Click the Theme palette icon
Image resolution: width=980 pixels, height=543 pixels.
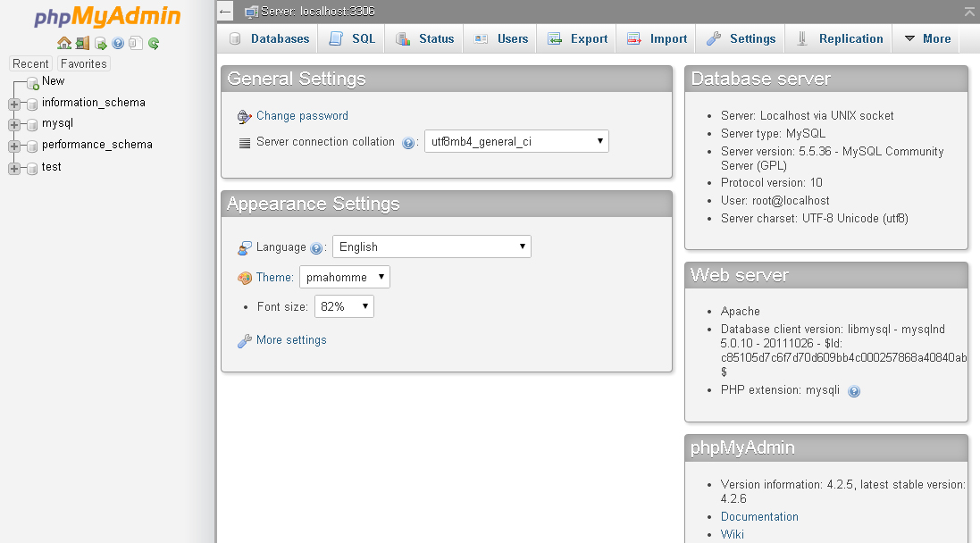point(245,278)
